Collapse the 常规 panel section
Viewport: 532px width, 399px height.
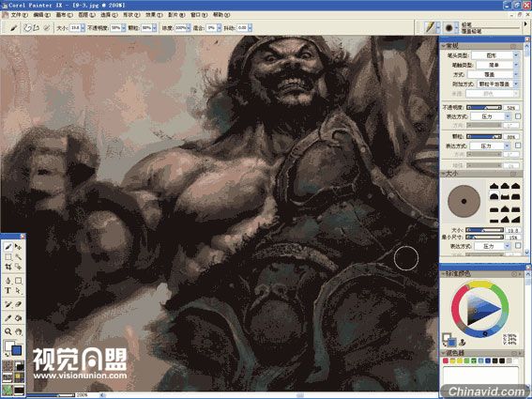443,45
